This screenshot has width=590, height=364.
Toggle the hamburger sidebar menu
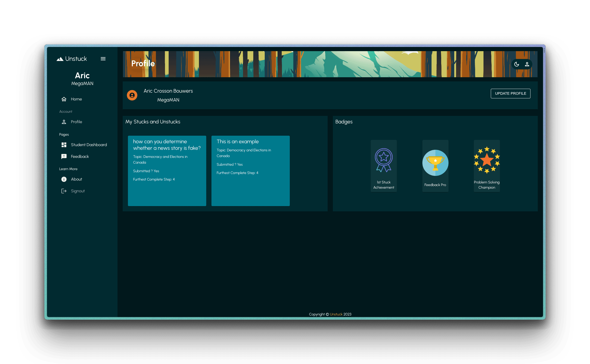coord(103,59)
